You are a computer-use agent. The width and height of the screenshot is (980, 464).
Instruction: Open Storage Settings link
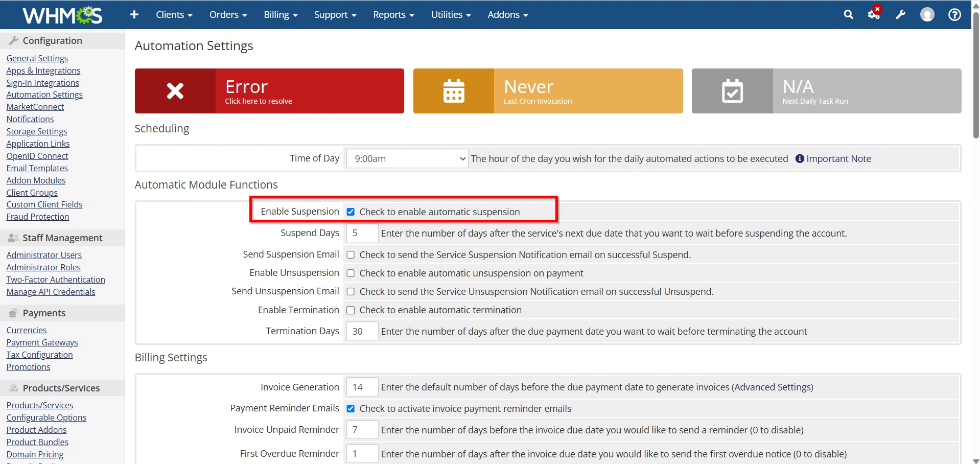pyautogui.click(x=37, y=131)
